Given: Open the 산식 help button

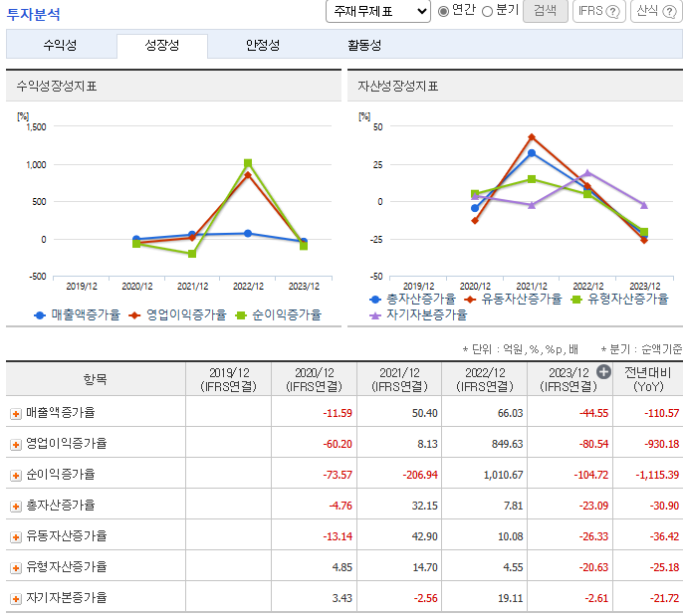Looking at the screenshot, I should 657,10.
